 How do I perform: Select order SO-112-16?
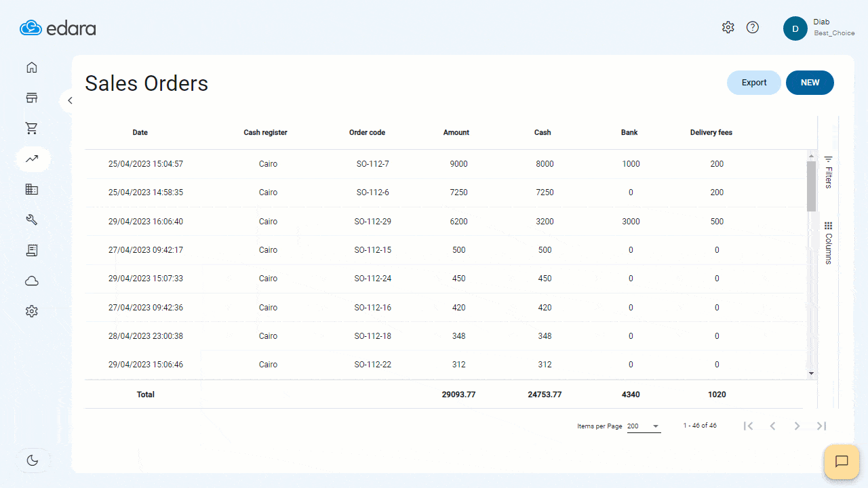tap(373, 308)
